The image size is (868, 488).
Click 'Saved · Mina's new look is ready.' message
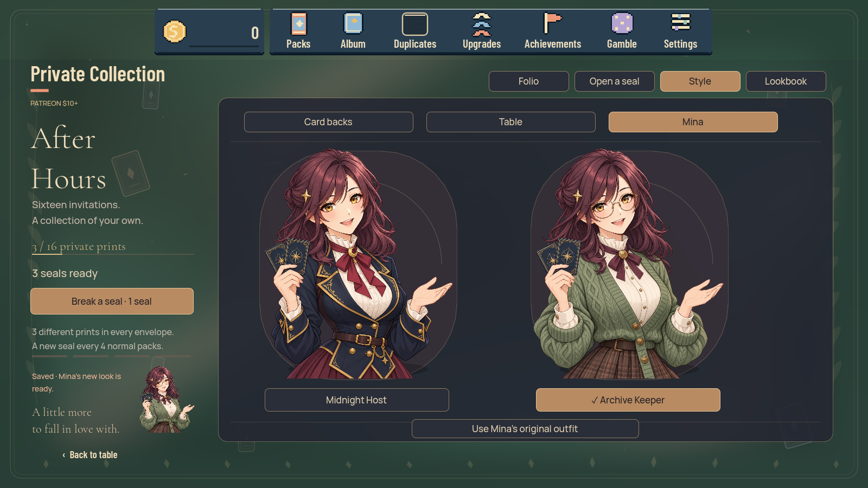(76, 382)
